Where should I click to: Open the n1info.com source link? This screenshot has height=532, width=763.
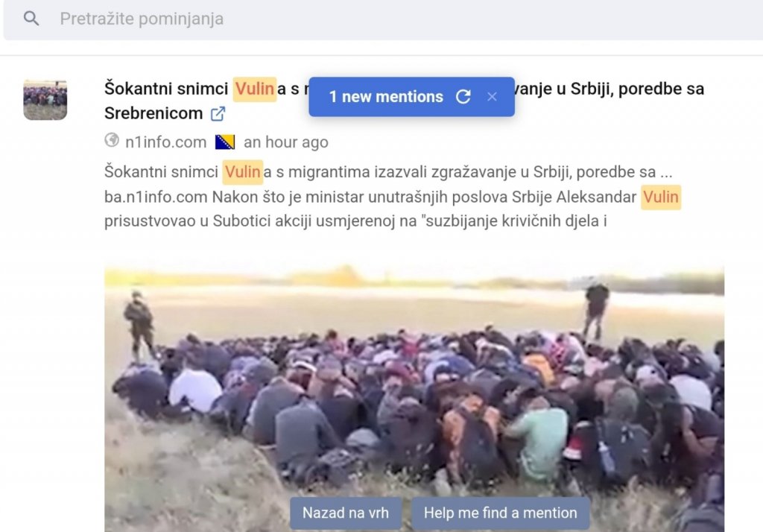tap(166, 142)
